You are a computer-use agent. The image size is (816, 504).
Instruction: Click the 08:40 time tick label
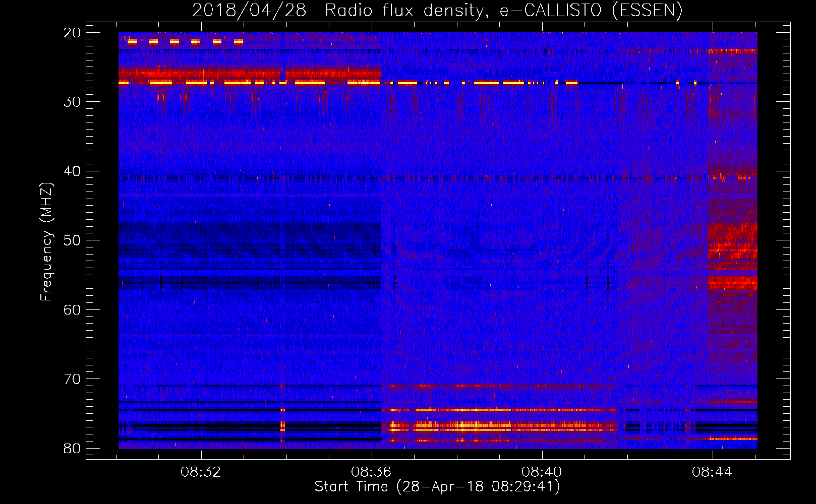coord(542,472)
